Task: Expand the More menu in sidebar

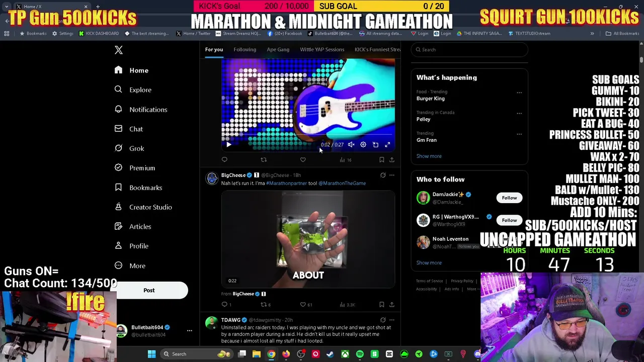Action: [130, 265]
